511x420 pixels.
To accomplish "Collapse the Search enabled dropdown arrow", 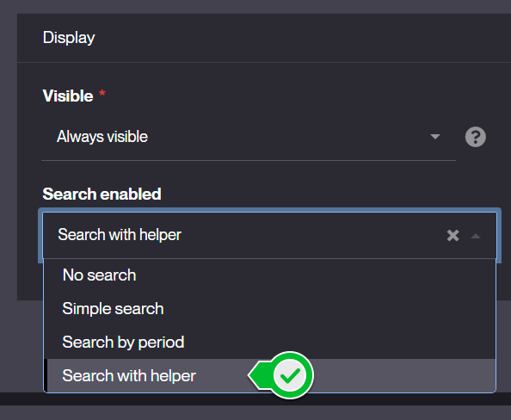I will tap(476, 236).
